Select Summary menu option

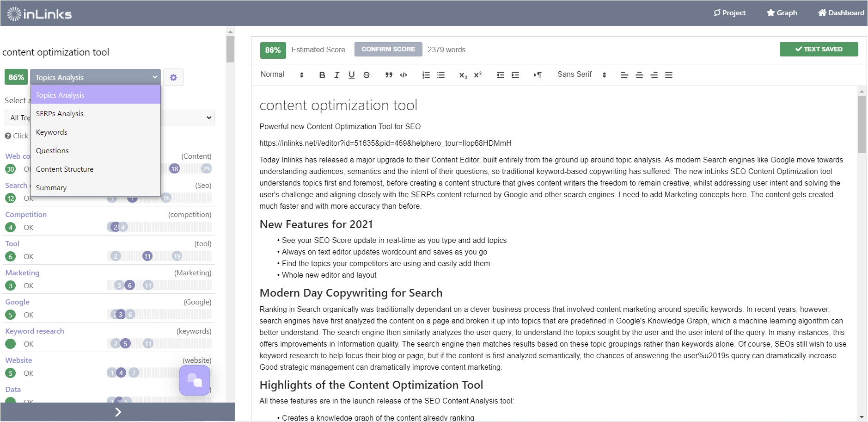96,187
